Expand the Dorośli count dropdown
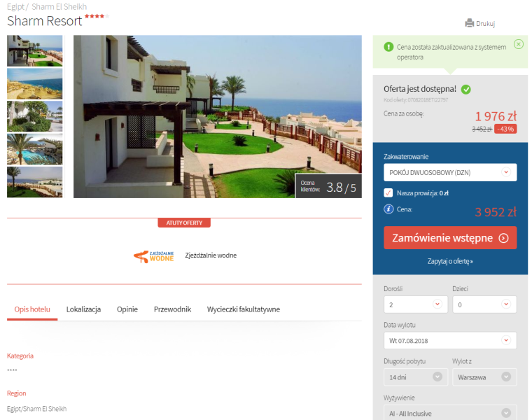Viewport: 532px width, 420px height. coord(416,304)
